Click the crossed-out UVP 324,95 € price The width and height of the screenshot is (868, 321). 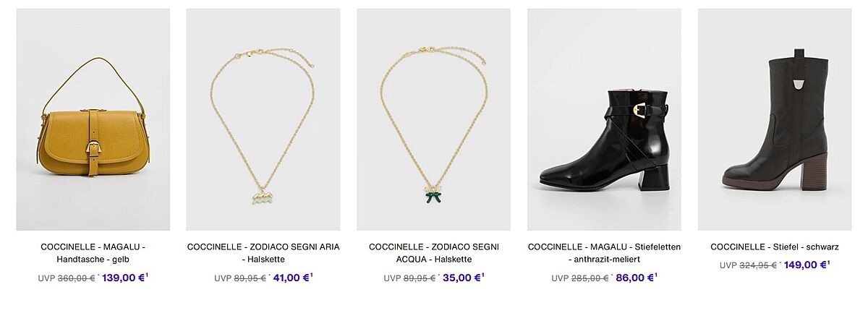757,265
